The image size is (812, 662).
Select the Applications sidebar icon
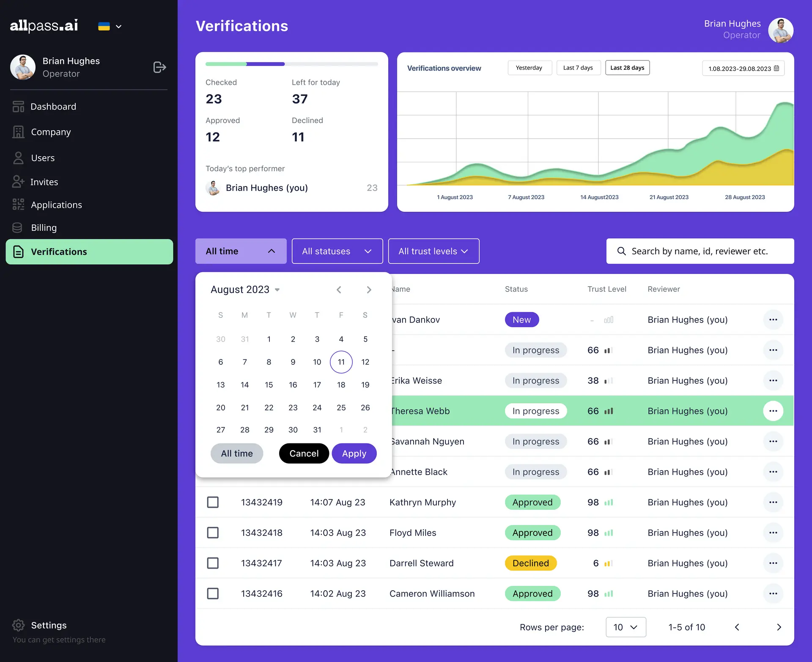click(x=18, y=204)
